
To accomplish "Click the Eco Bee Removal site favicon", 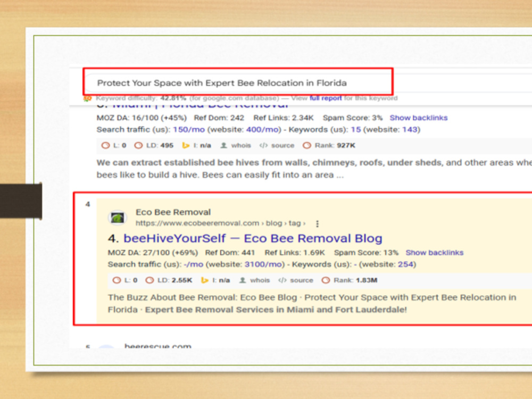I will [118, 218].
